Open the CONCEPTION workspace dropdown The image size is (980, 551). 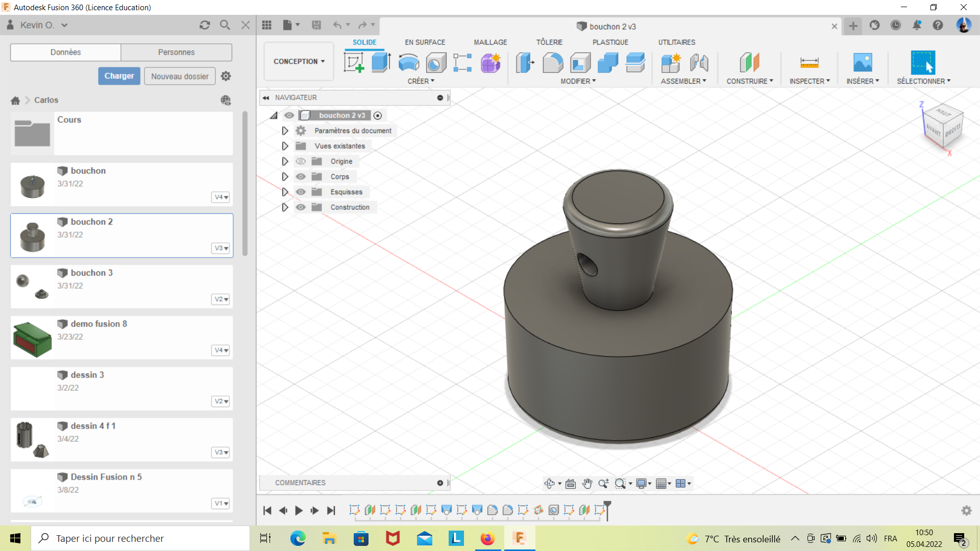(x=299, y=61)
